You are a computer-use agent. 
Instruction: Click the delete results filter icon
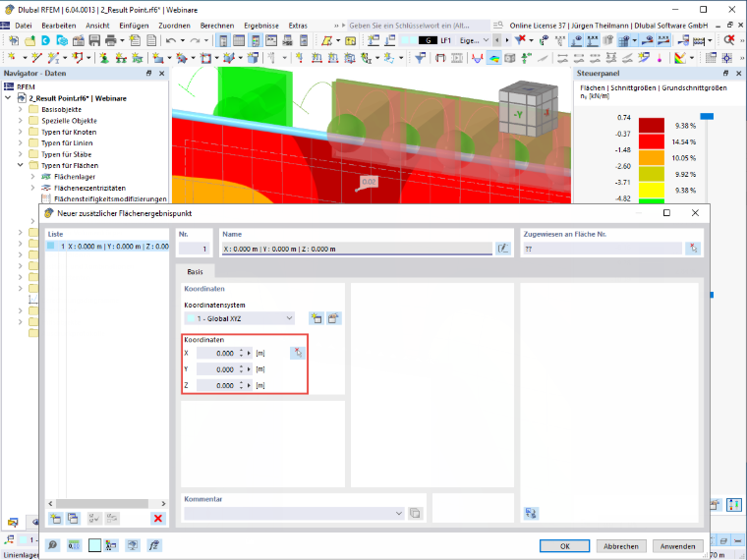[520, 41]
